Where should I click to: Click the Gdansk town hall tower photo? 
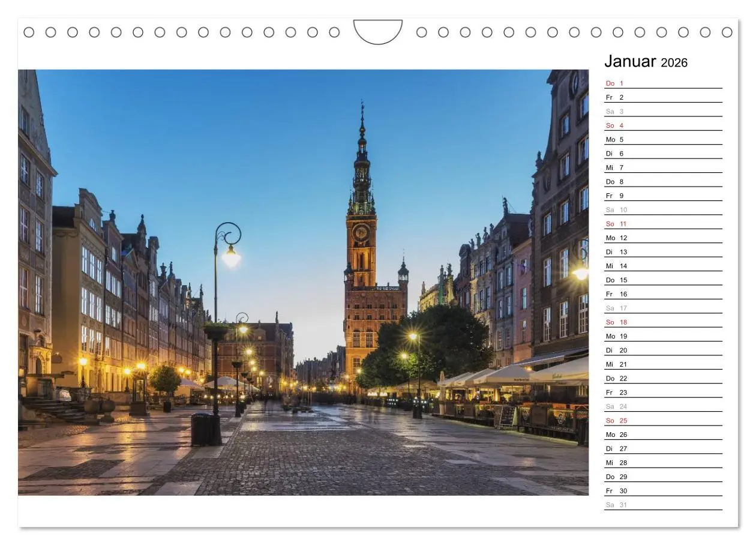coord(361,252)
